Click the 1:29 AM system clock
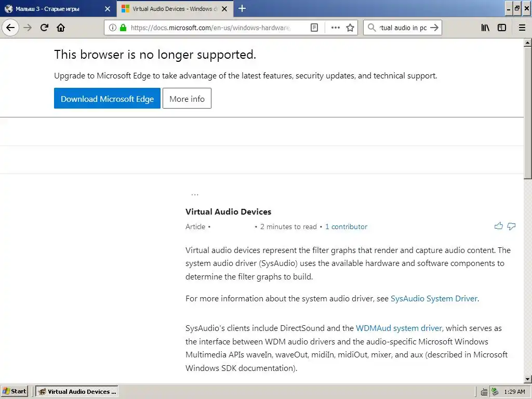 tap(514, 392)
